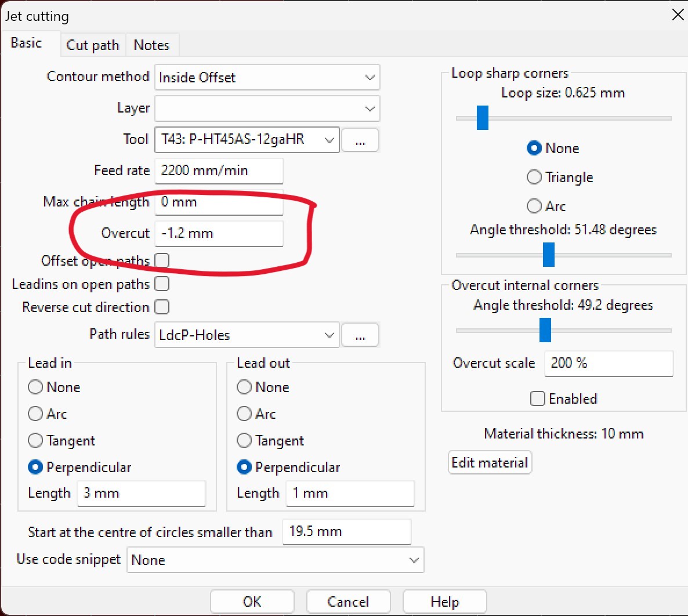Expand the Use code snippet dropdown
This screenshot has height=616, width=688.
click(275, 560)
